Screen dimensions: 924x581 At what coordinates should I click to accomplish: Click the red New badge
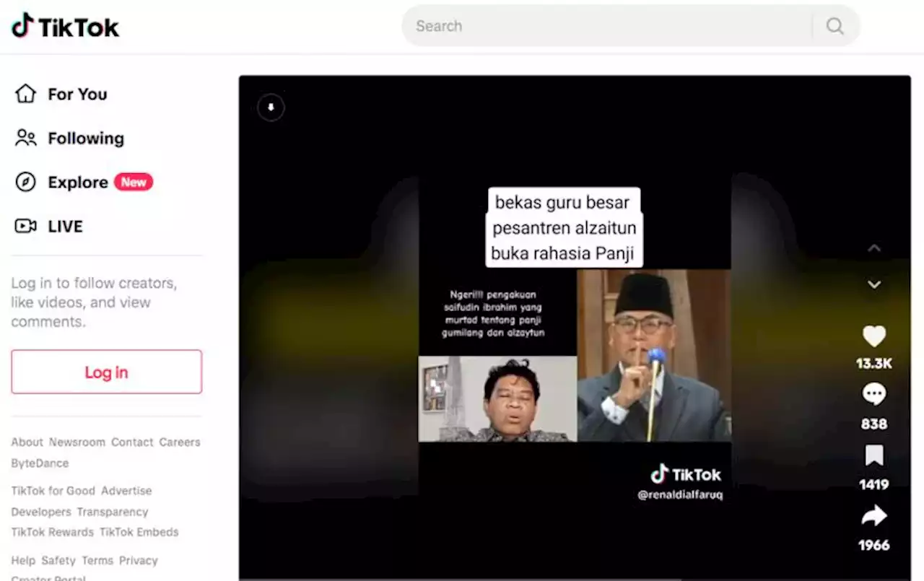pos(134,182)
